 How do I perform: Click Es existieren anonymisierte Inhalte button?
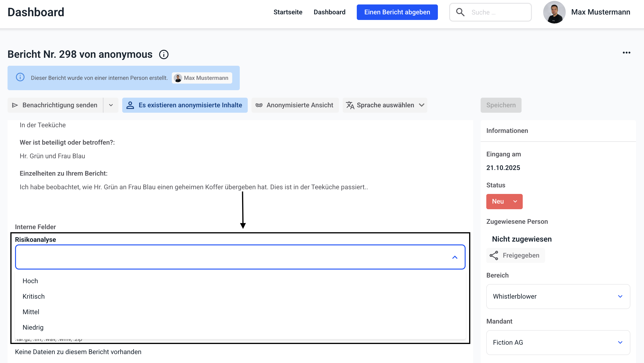coord(185,105)
